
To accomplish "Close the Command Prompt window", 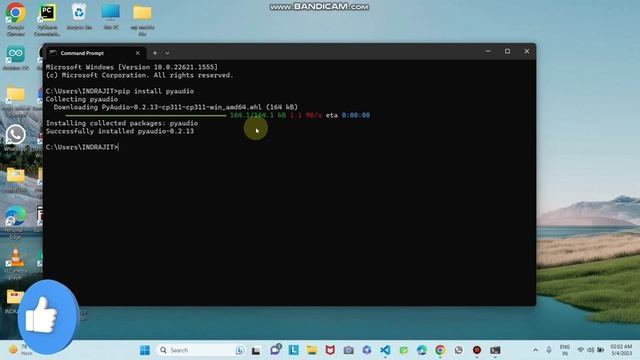I will (527, 51).
